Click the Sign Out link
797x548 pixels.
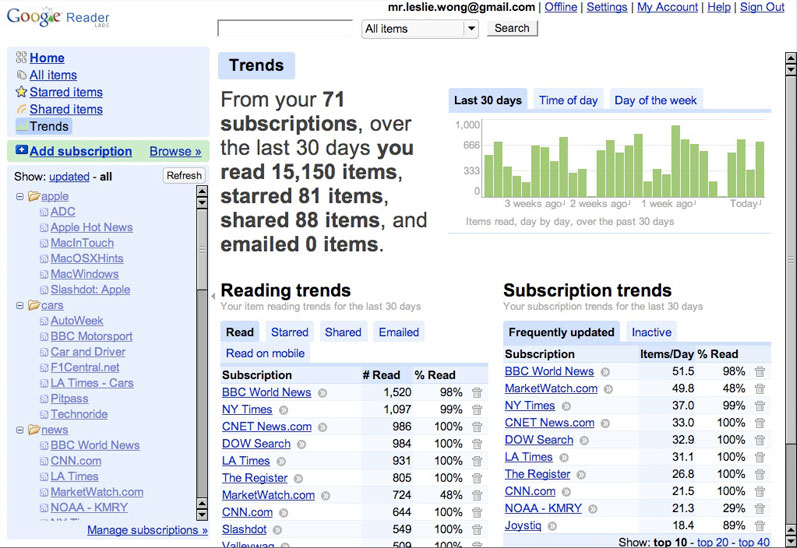[x=762, y=7]
